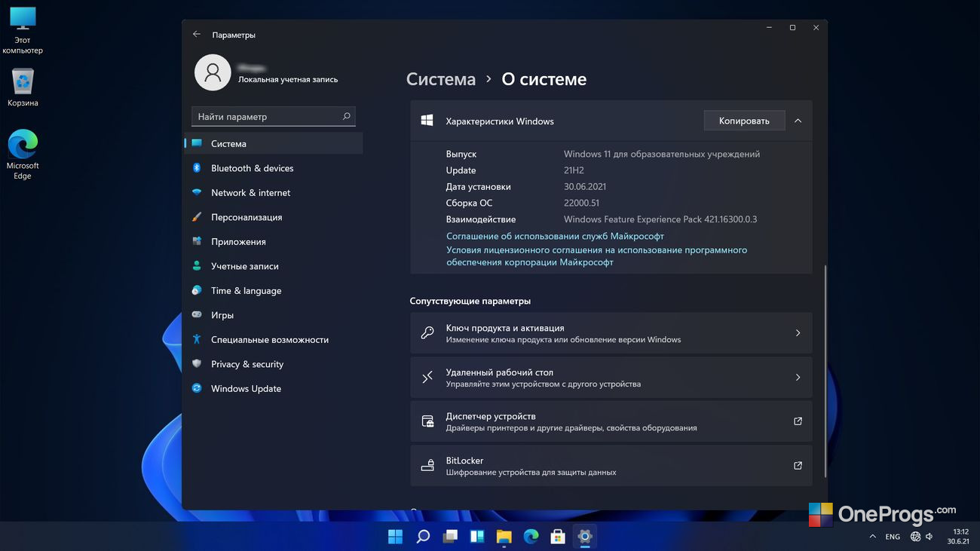This screenshot has width=980, height=551.
Task: Go back with the Параметры back arrow
Action: click(197, 35)
